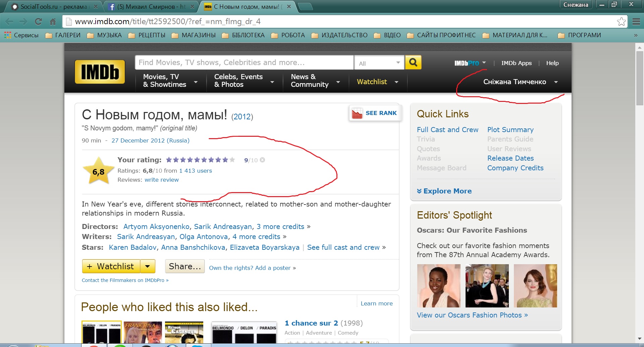Click the browser forward arrow
644x347 pixels.
23,22
